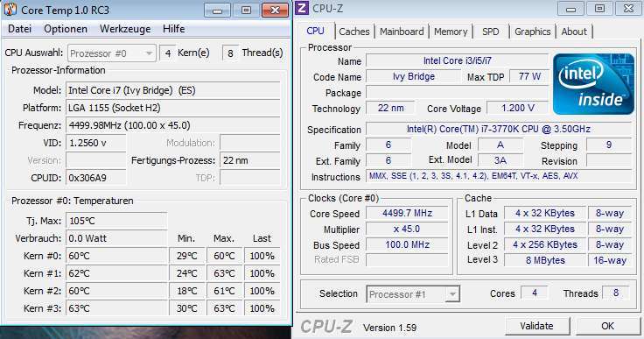The width and height of the screenshot is (644, 339).
Task: Click the Core Speed value 4499.7 MHz
Action: tap(407, 213)
